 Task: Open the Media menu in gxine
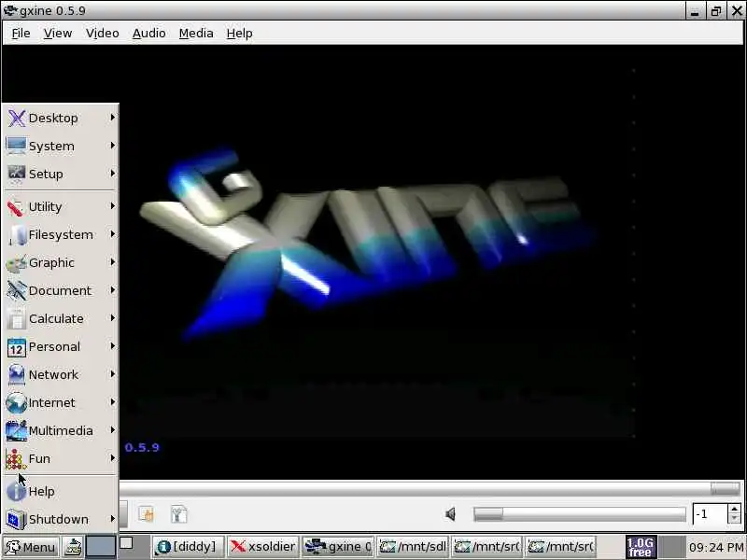196,34
